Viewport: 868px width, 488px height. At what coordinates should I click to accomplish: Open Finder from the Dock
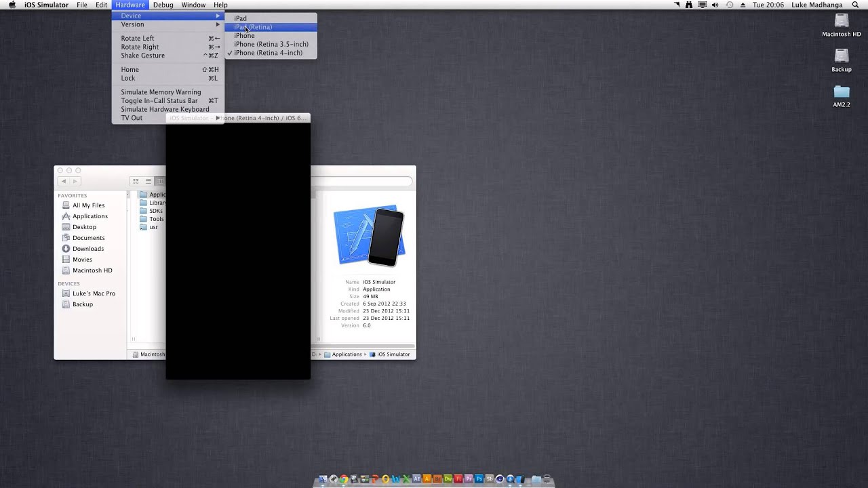pyautogui.click(x=323, y=479)
